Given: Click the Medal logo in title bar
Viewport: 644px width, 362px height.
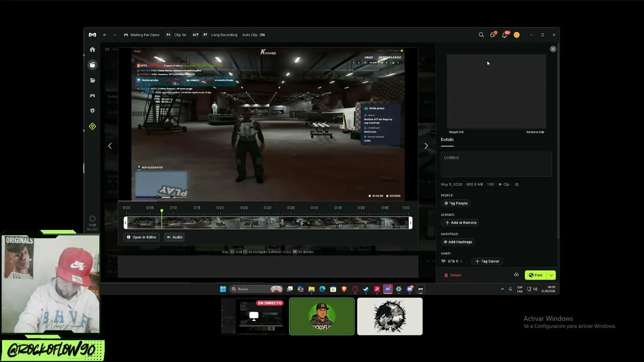Looking at the screenshot, I should click(x=92, y=35).
